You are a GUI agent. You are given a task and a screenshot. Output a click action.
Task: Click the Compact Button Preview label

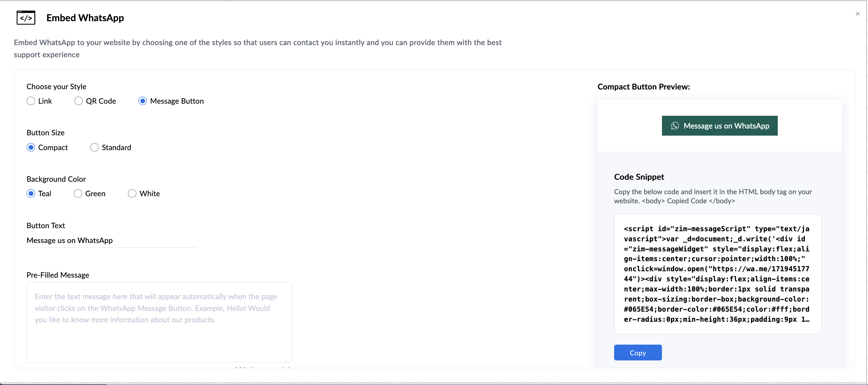point(643,87)
